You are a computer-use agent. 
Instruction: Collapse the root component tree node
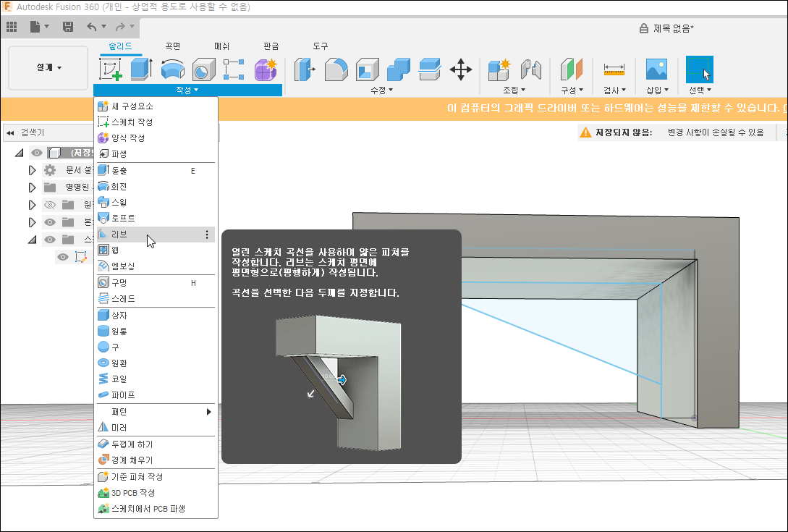point(19,152)
